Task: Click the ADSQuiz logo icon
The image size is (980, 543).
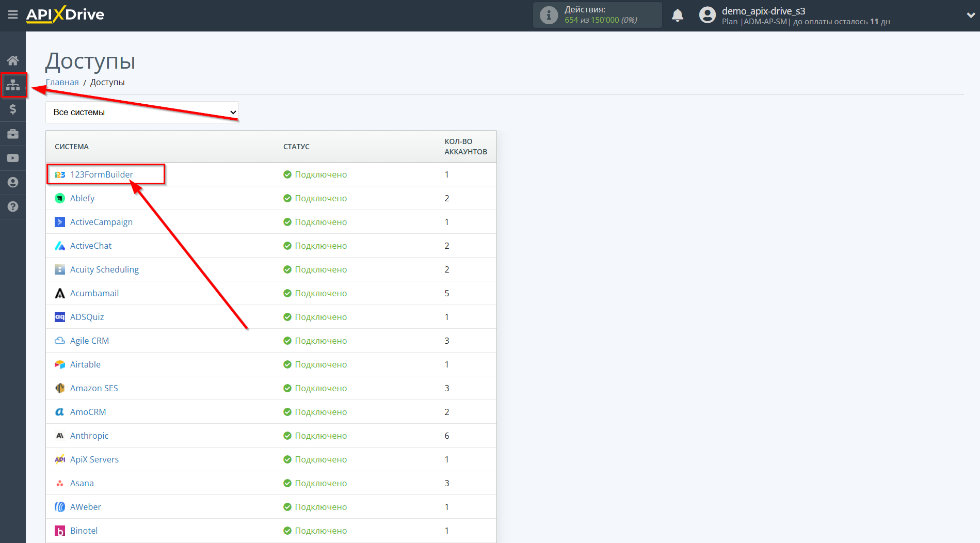Action: [x=60, y=317]
